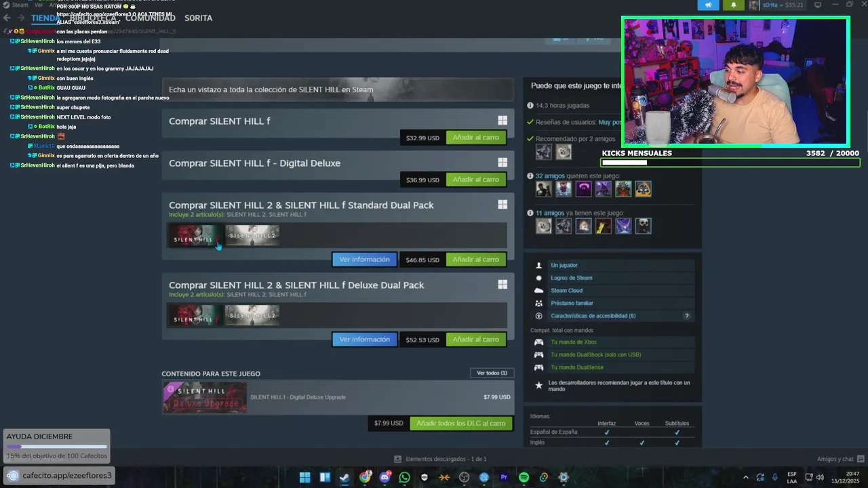Open the SILENT HILL collection banner link

pos(338,89)
